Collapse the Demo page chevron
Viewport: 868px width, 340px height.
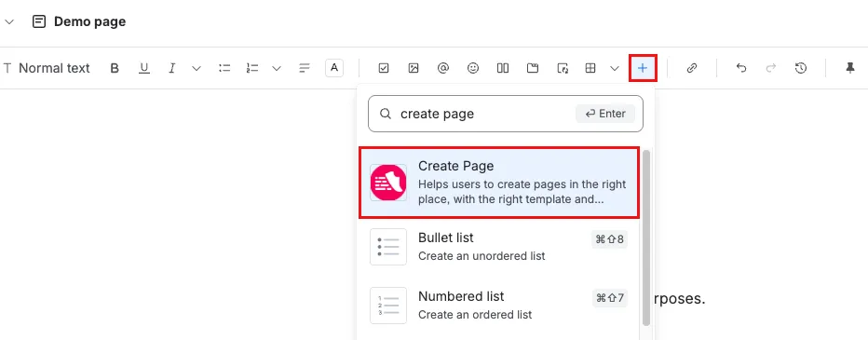(9, 22)
